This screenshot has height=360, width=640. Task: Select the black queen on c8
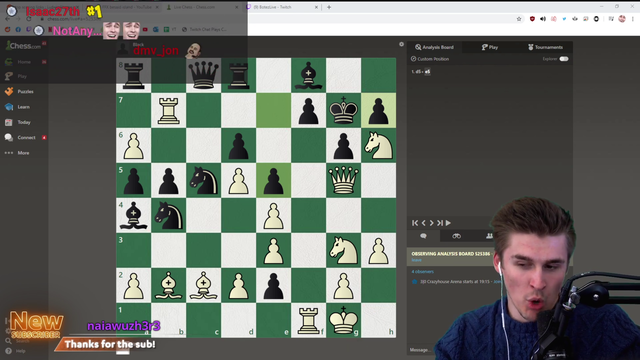pyautogui.click(x=203, y=75)
